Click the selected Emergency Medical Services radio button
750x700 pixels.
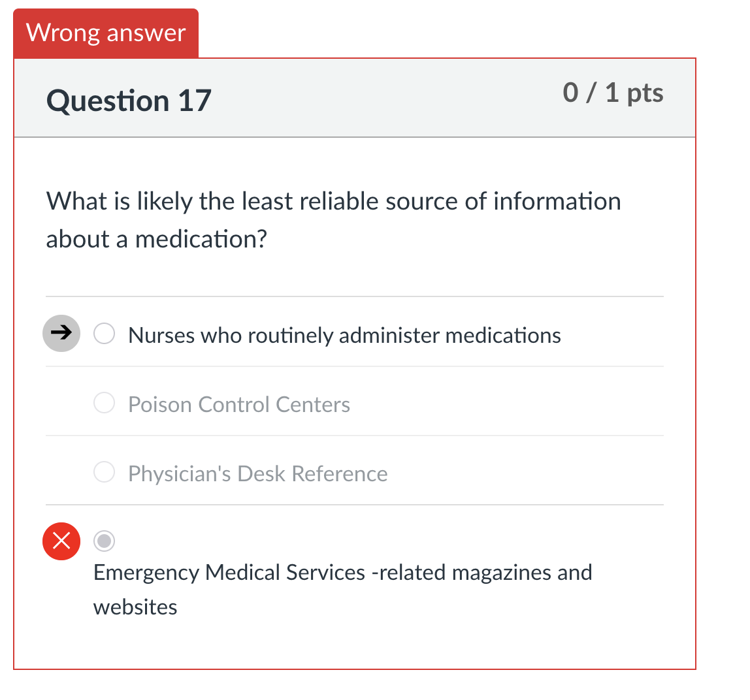coord(105,541)
